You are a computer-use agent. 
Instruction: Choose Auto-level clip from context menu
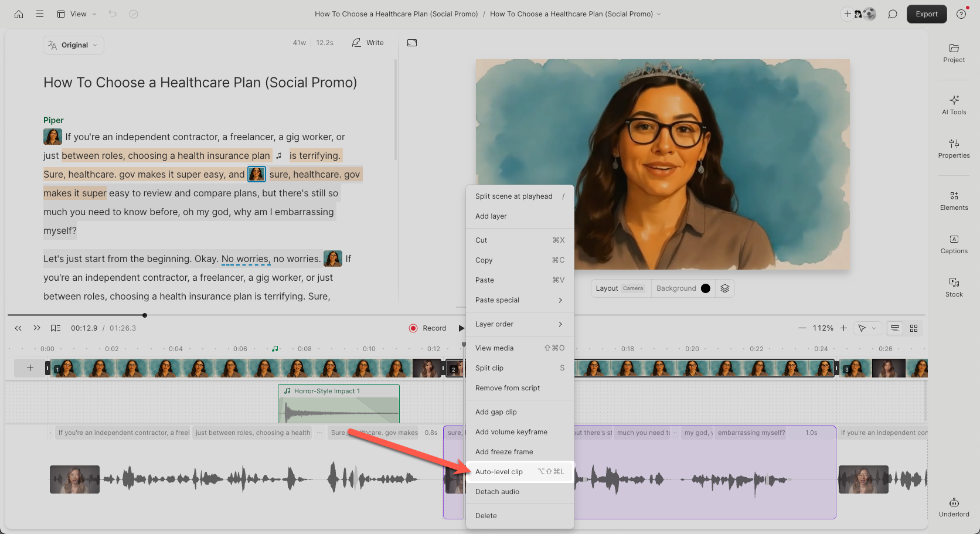click(x=519, y=472)
